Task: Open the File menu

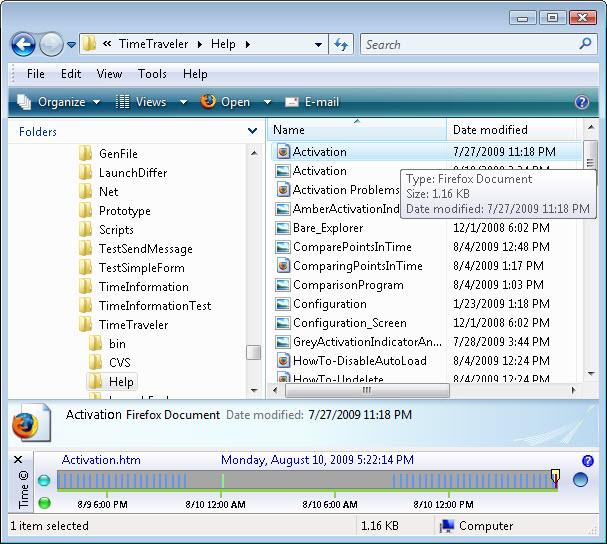Action: [36, 74]
